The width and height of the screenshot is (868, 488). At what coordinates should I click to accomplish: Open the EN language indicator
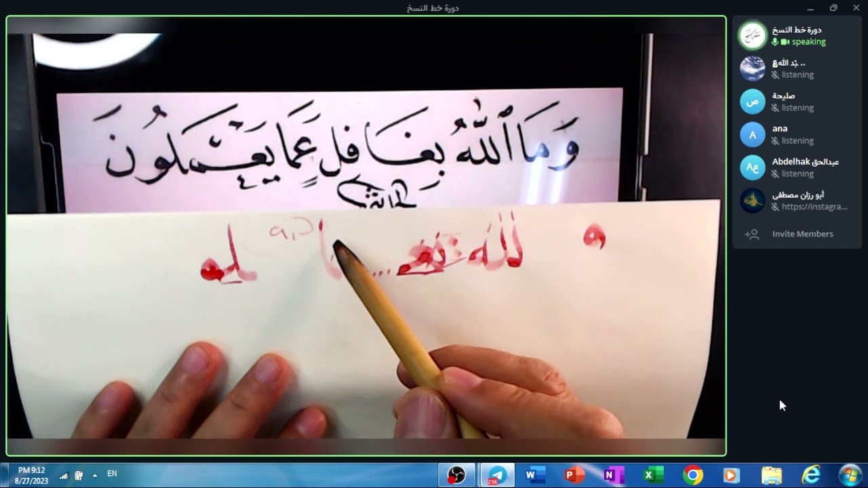point(112,474)
